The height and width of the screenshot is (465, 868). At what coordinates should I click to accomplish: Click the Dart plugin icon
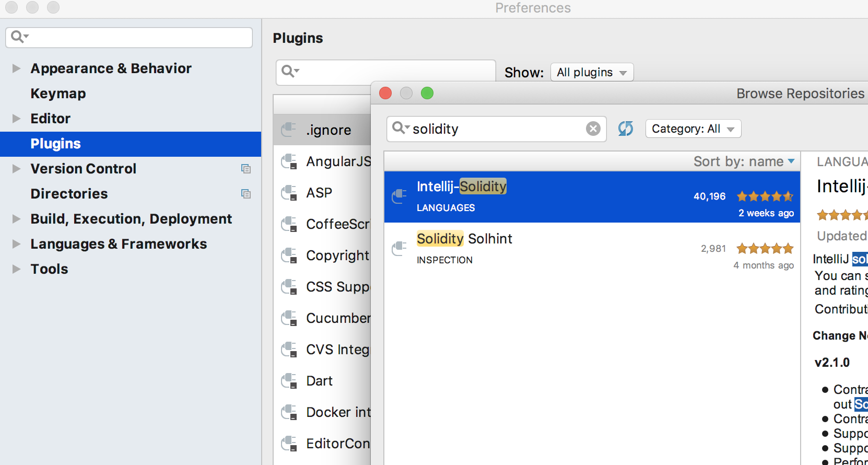click(x=289, y=381)
